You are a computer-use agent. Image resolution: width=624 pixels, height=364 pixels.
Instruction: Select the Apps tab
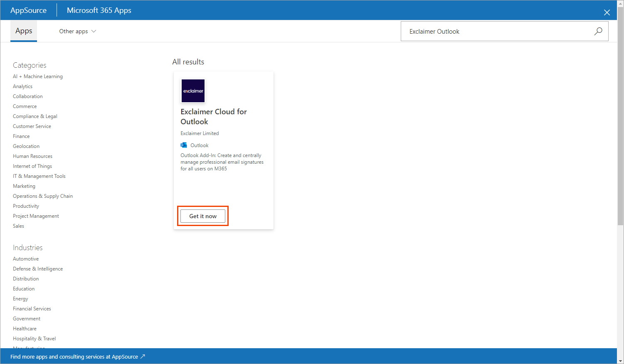(x=24, y=31)
